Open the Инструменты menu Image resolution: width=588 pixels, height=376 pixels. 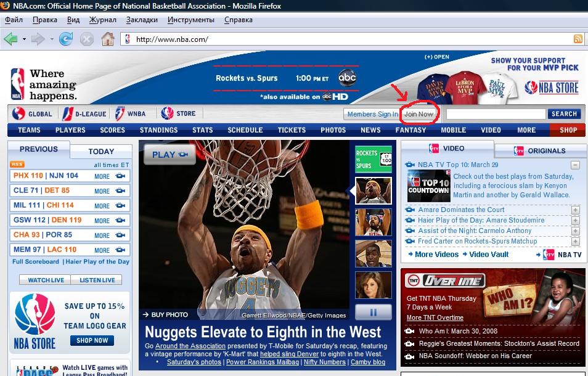[191, 20]
